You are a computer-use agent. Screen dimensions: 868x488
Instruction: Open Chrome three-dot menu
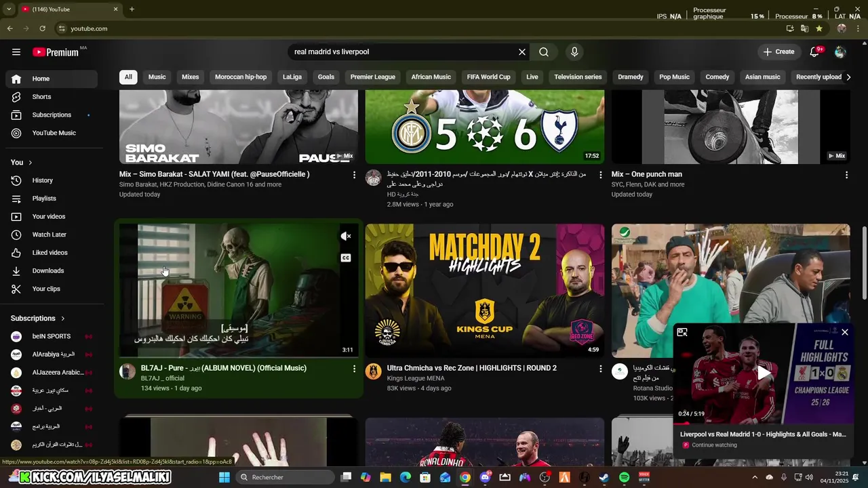[858, 28]
